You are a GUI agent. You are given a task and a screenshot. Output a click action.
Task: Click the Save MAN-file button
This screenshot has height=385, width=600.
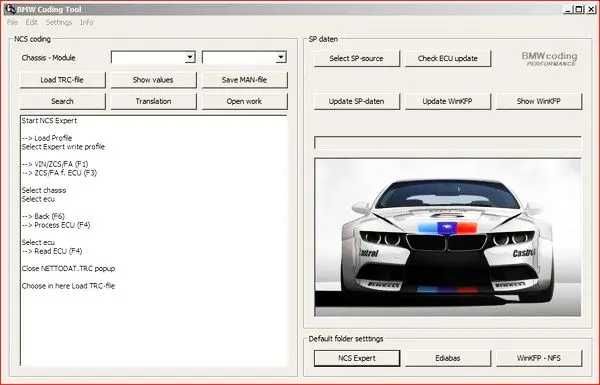point(245,80)
